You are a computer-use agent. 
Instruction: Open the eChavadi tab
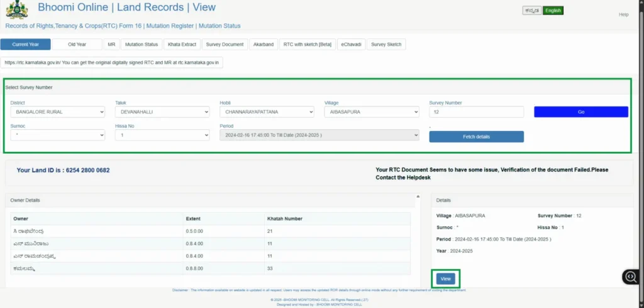[x=351, y=45]
